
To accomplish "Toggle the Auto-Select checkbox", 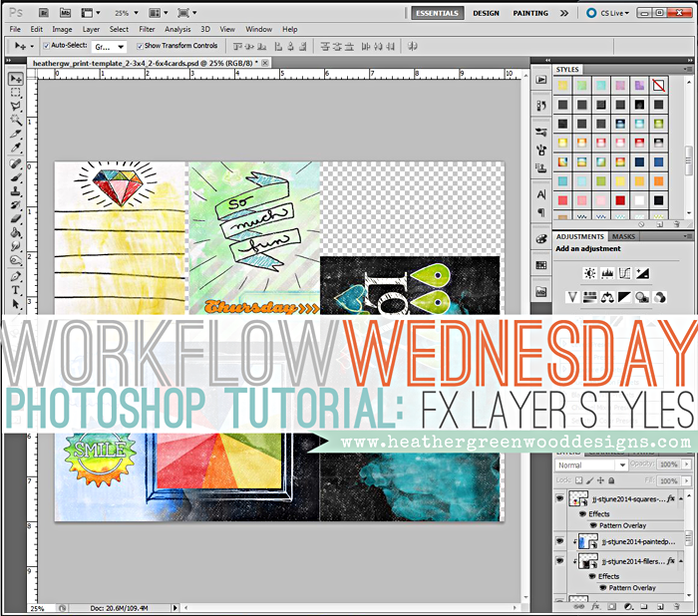I will 46,46.
